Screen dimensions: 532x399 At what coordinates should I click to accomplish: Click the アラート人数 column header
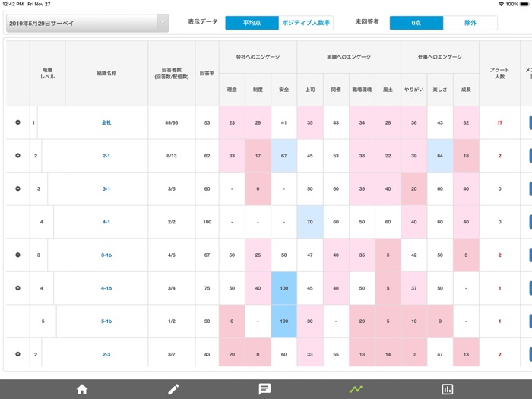pos(499,74)
